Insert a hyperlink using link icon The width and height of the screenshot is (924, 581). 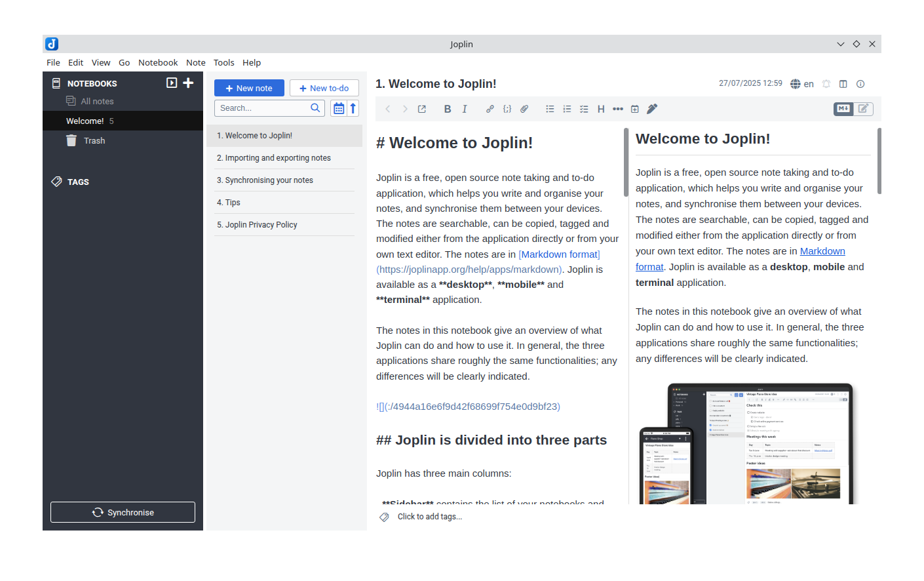tap(490, 109)
